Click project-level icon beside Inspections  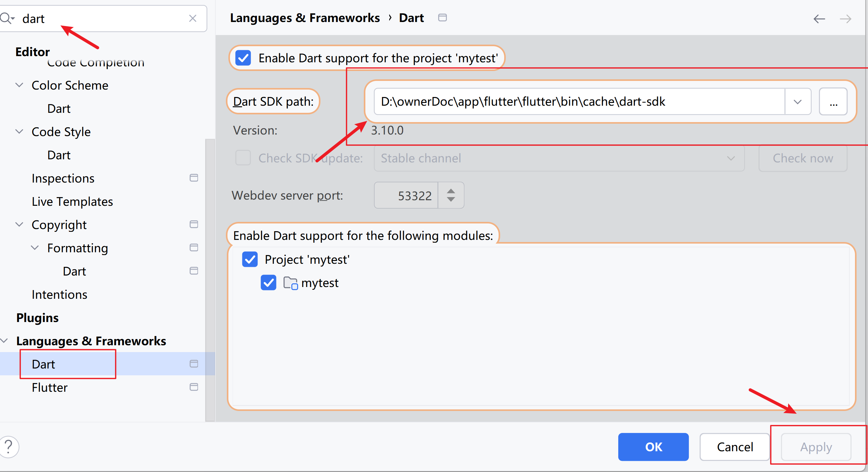coord(194,178)
